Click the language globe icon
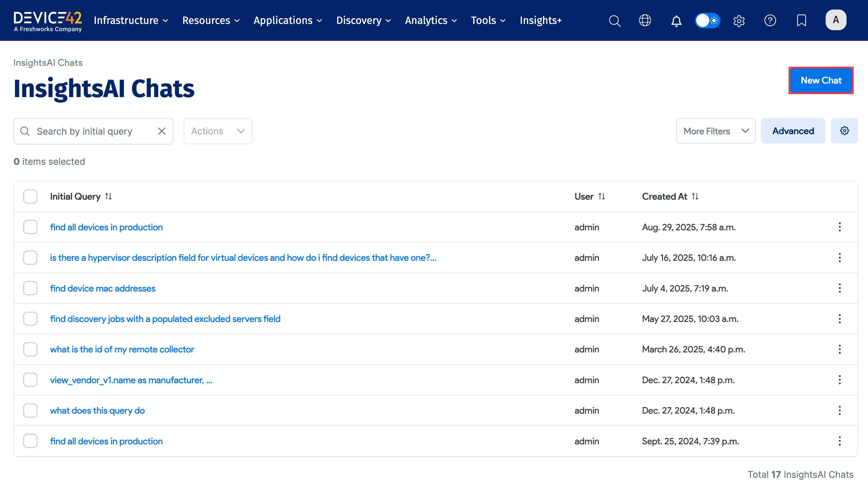 645,21
